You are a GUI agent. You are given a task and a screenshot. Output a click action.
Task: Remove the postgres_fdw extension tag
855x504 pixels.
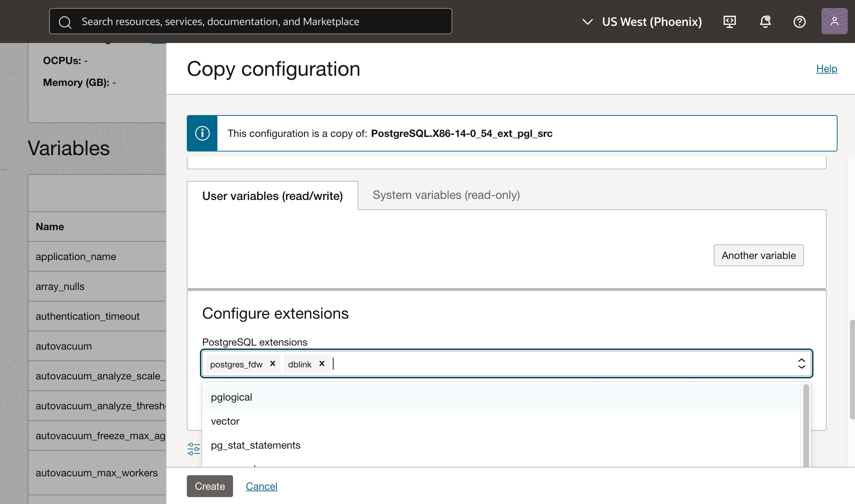tap(272, 363)
